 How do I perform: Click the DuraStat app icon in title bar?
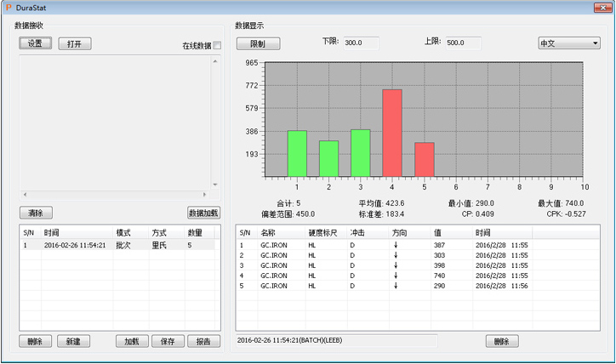pyautogui.click(x=9, y=7)
